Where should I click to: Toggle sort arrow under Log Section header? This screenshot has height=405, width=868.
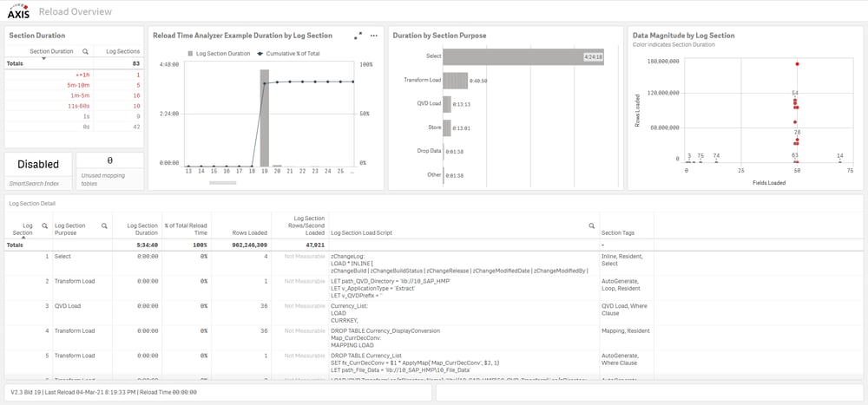pos(23,238)
